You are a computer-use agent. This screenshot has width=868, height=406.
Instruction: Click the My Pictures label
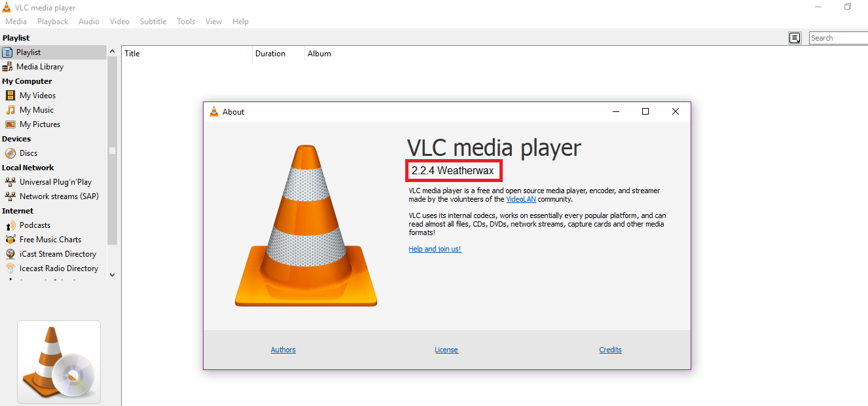(40, 124)
